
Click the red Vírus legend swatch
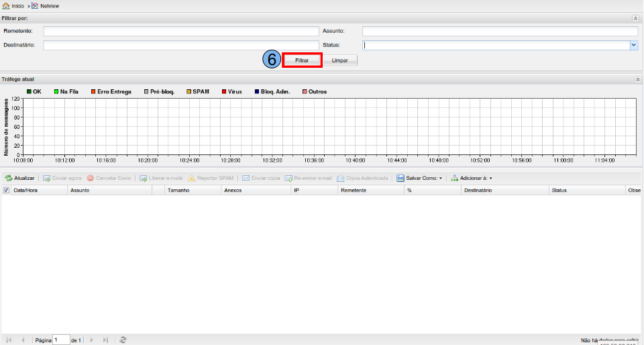224,91
